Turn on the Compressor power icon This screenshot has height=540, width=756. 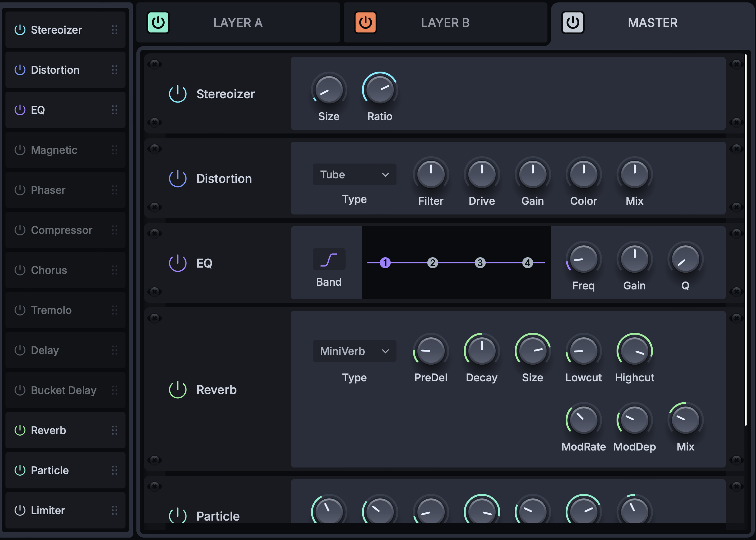(20, 230)
